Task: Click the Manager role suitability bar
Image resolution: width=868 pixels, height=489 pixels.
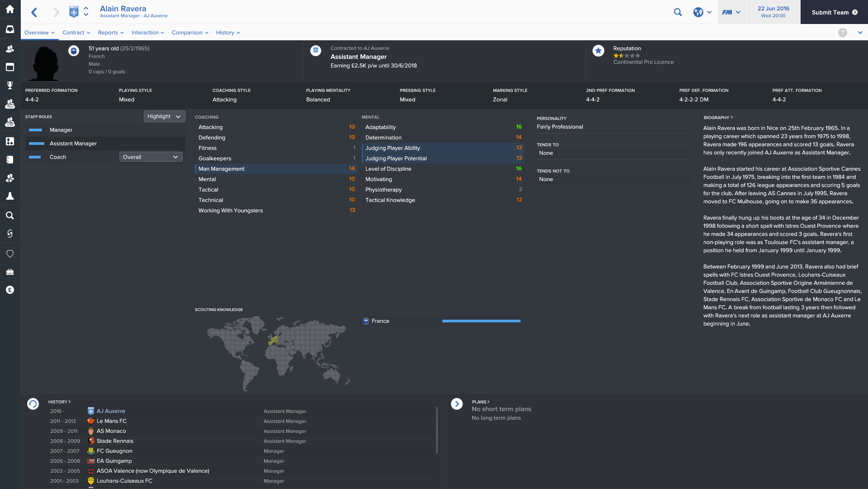Action: [35, 130]
